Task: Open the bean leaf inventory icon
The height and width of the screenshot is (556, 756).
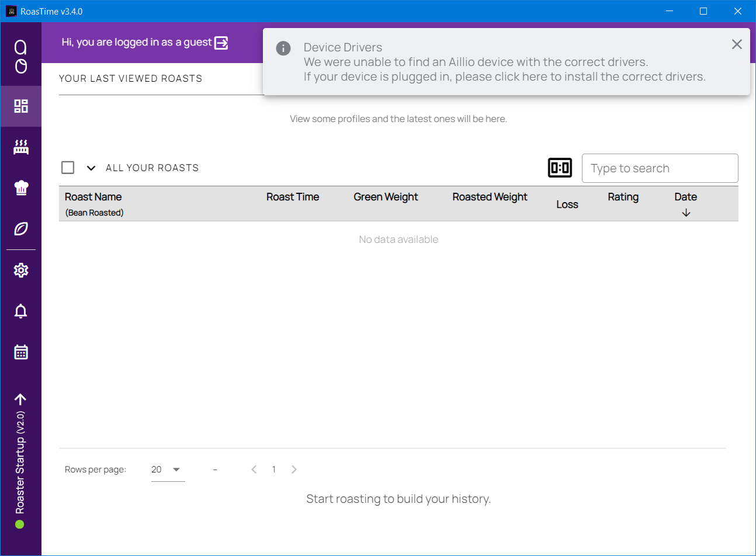Action: pos(21,228)
